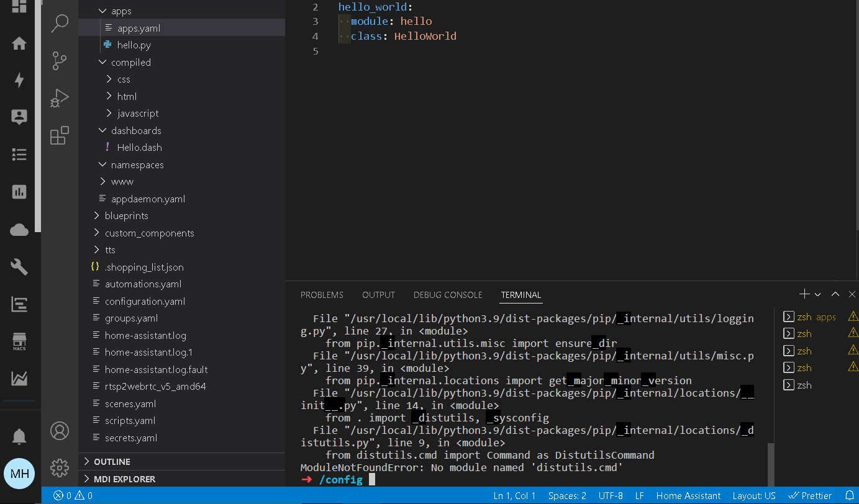859x504 pixels.
Task: Open the line graph icon in sidebar
Action: tap(19, 378)
